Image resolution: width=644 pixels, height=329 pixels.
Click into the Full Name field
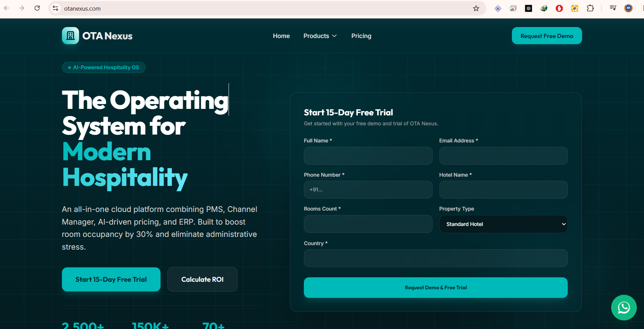point(368,156)
